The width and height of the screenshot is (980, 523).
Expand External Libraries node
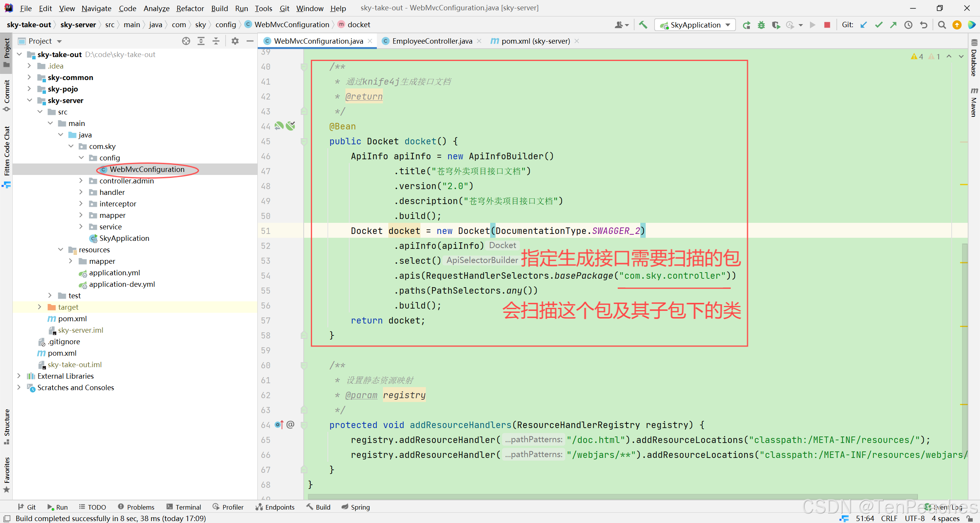point(19,376)
